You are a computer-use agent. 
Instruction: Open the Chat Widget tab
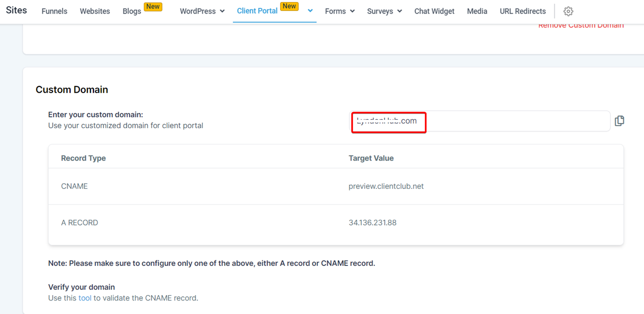pos(434,11)
